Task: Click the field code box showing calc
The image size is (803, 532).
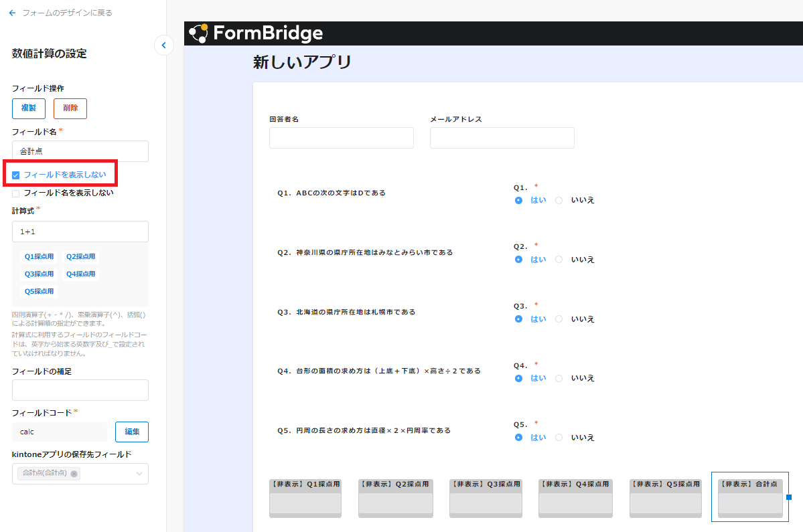Action: point(60,432)
